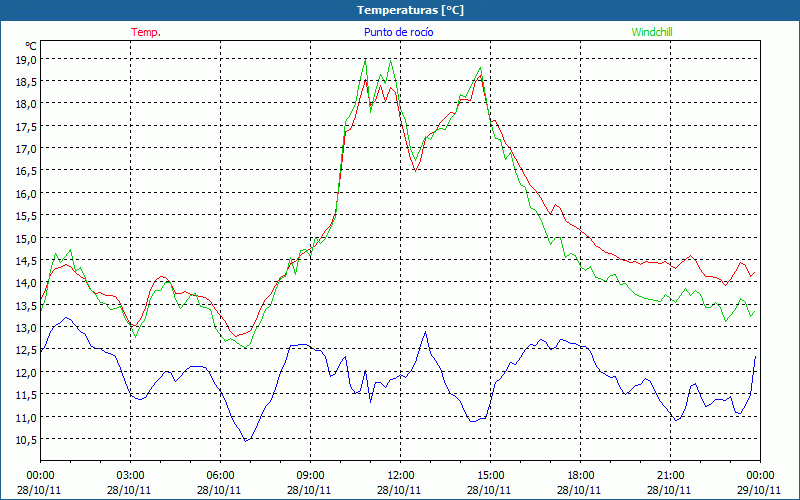This screenshot has width=800, height=500.
Task: Click the 11,5 y-axis value
Action: coord(27,395)
